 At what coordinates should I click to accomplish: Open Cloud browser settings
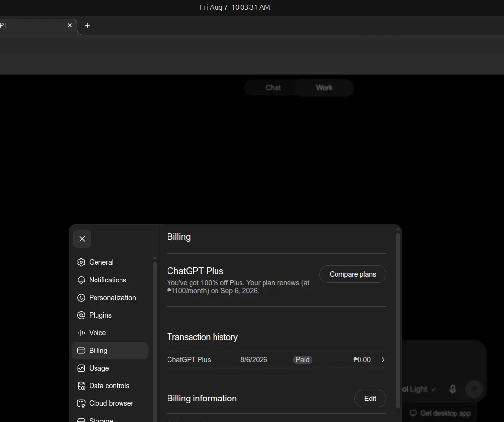coord(110,404)
